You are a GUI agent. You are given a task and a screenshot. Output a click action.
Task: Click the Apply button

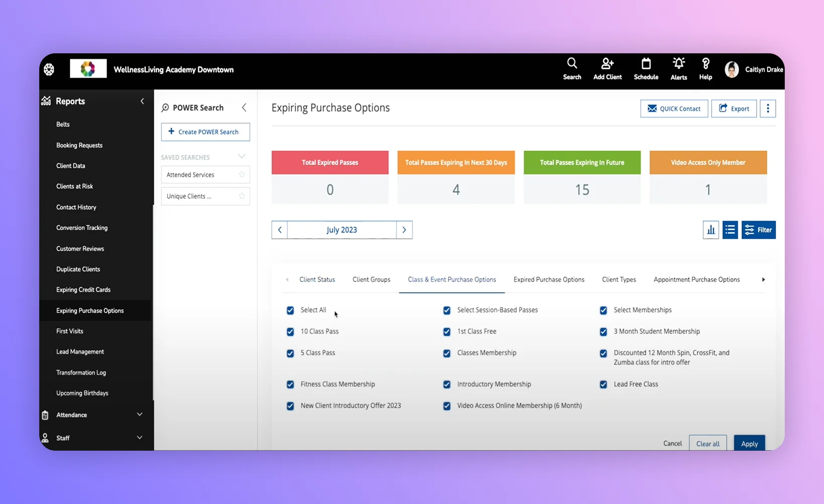pyautogui.click(x=749, y=443)
